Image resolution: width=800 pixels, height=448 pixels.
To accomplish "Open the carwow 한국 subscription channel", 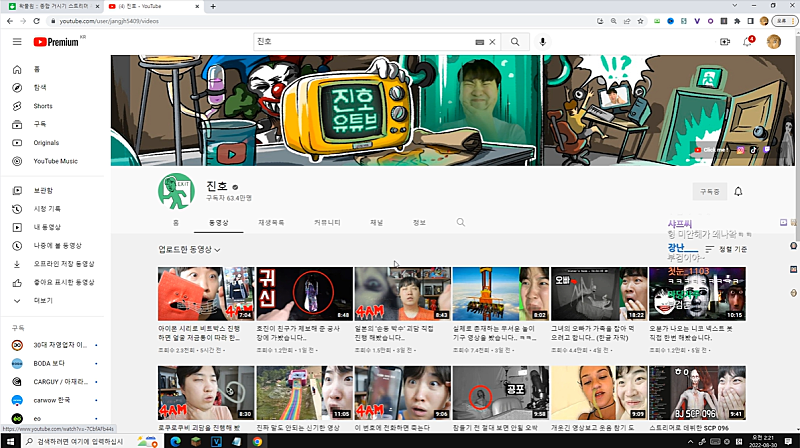I will pyautogui.click(x=55, y=400).
